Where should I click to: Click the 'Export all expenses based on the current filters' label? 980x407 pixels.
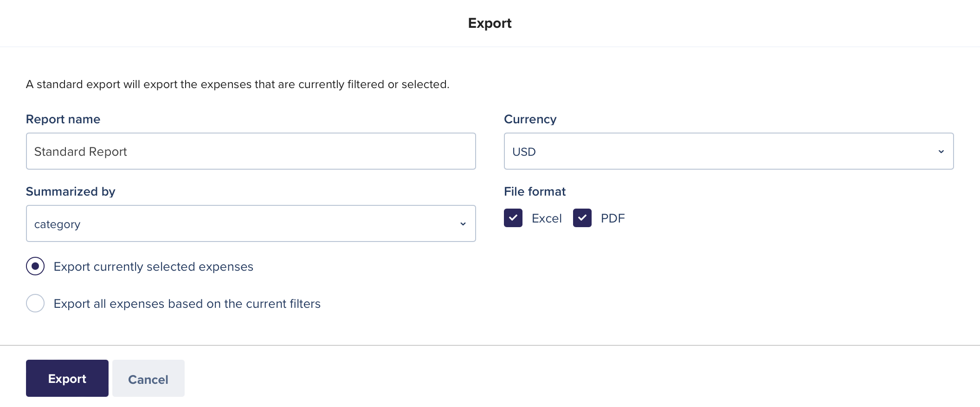pyautogui.click(x=187, y=304)
